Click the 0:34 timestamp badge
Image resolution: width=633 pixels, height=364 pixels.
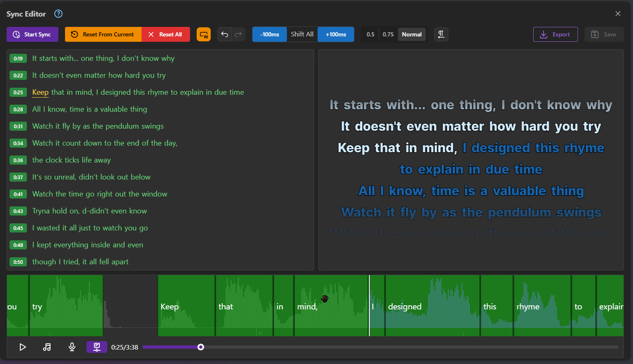coord(18,143)
